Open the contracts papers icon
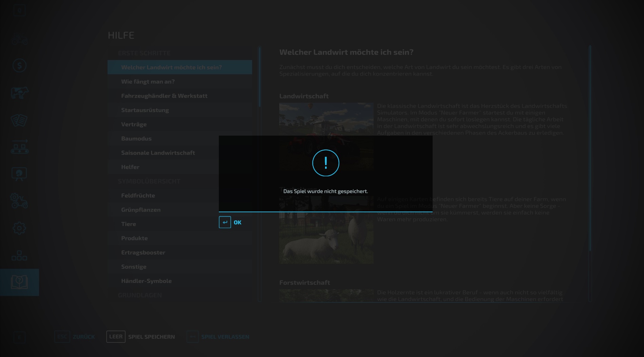 (x=19, y=120)
